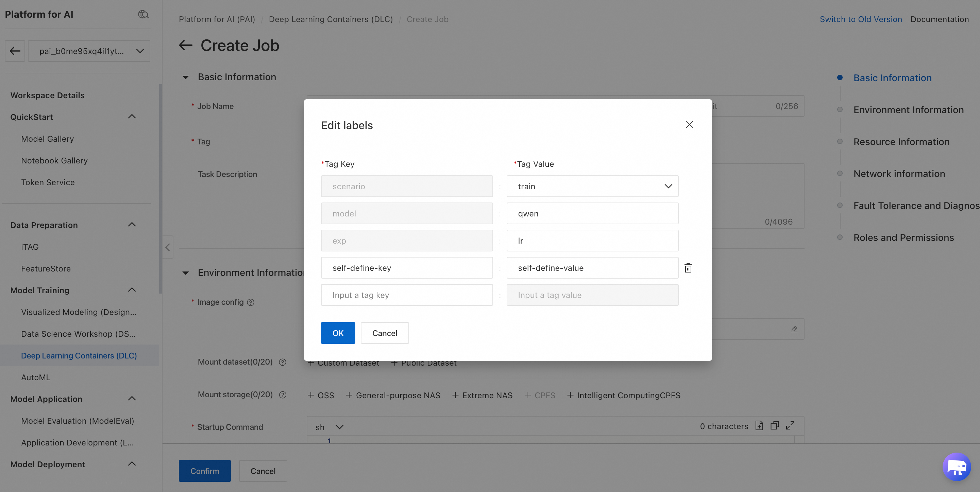The image size is (980, 492).
Task: Click the Confirm button at page bottom
Action: tap(205, 471)
